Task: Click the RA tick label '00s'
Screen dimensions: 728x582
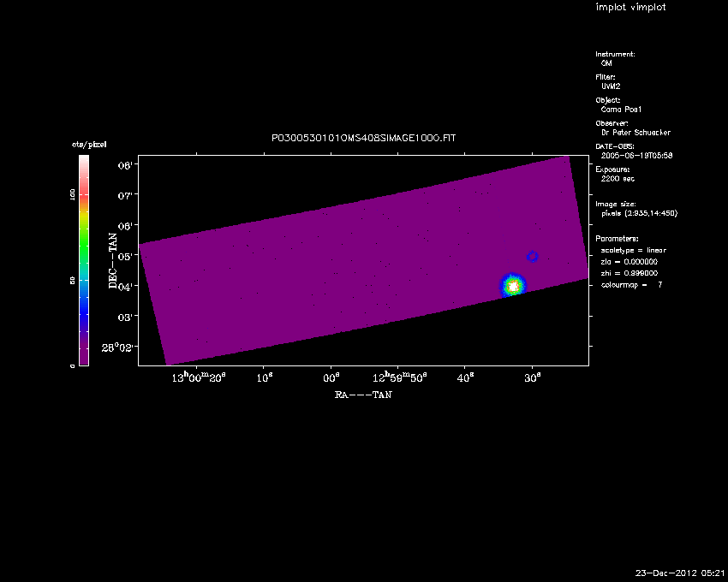Action: click(x=331, y=378)
